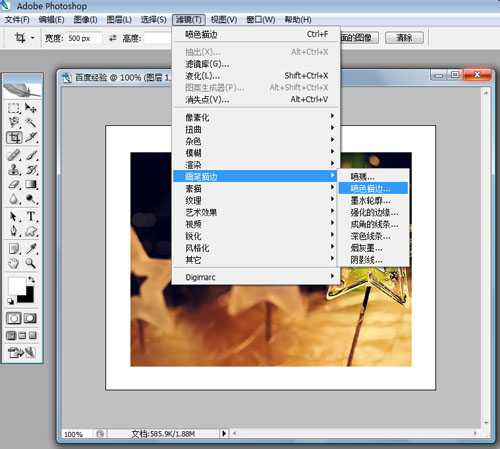Select the Custom Shape tool

click(x=31, y=231)
